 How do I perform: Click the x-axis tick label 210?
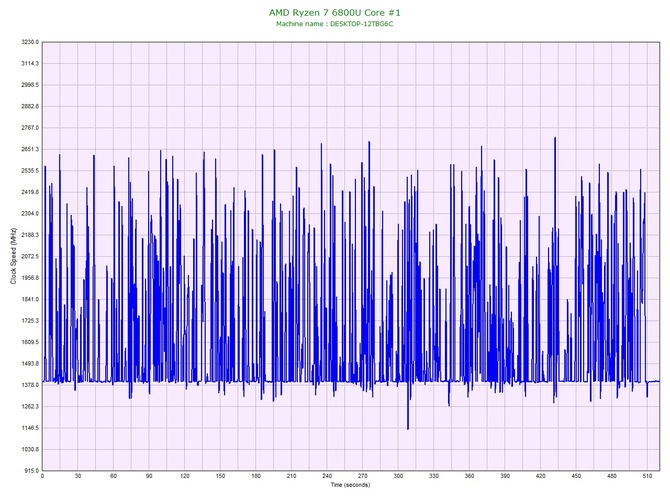(291, 476)
